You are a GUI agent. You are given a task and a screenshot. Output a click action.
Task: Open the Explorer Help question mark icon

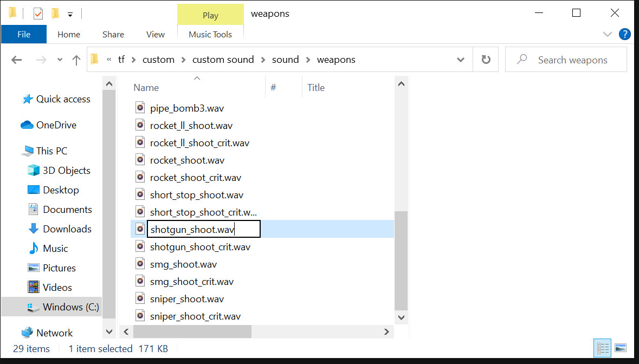[x=624, y=35]
